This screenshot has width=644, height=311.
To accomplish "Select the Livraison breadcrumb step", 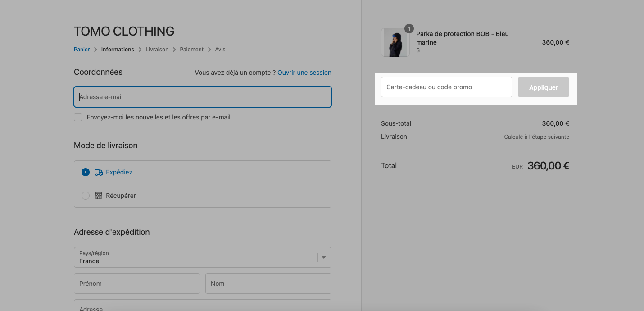I will [x=157, y=50].
